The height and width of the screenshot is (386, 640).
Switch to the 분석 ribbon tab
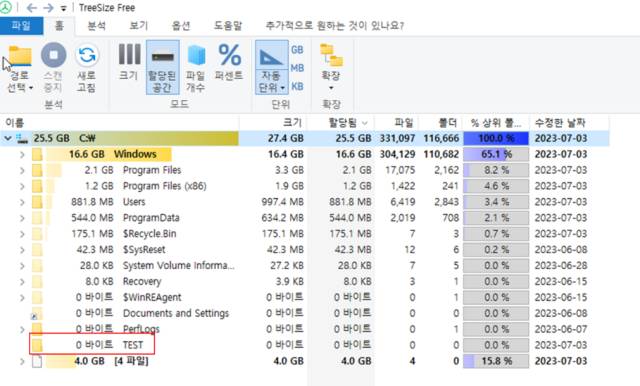click(97, 26)
